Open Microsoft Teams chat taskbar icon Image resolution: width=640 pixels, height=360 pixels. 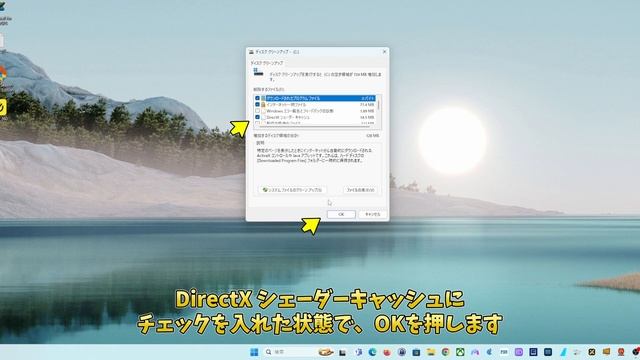(x=358, y=352)
